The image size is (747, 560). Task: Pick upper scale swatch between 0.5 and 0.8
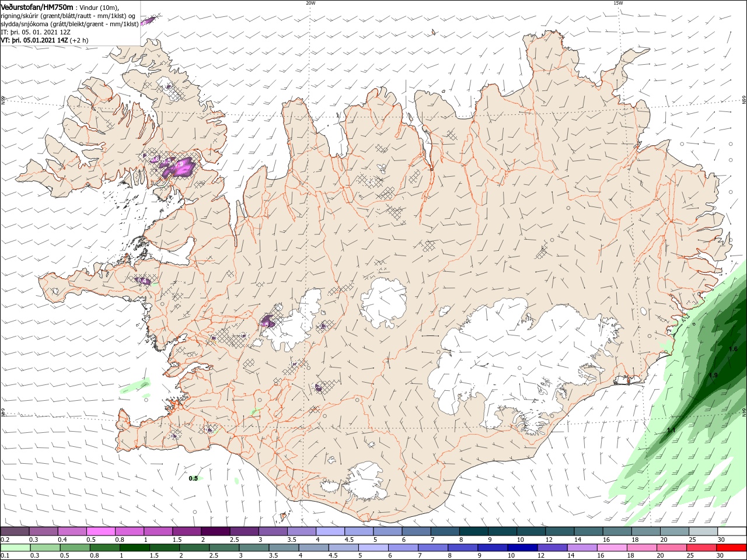point(100,531)
